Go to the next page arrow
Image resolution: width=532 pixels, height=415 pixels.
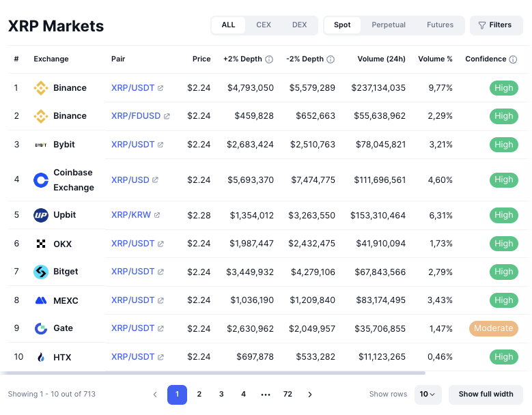coord(310,395)
